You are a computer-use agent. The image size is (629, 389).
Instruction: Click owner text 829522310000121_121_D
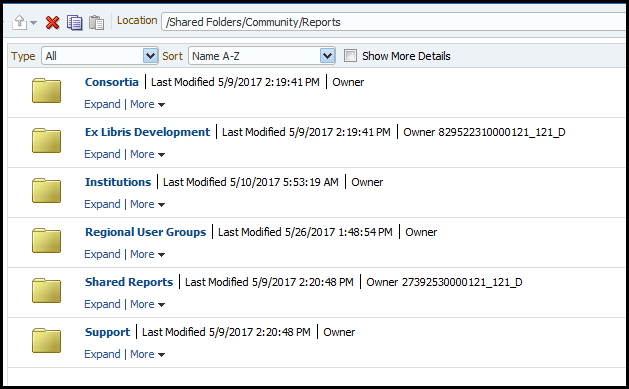coord(501,132)
